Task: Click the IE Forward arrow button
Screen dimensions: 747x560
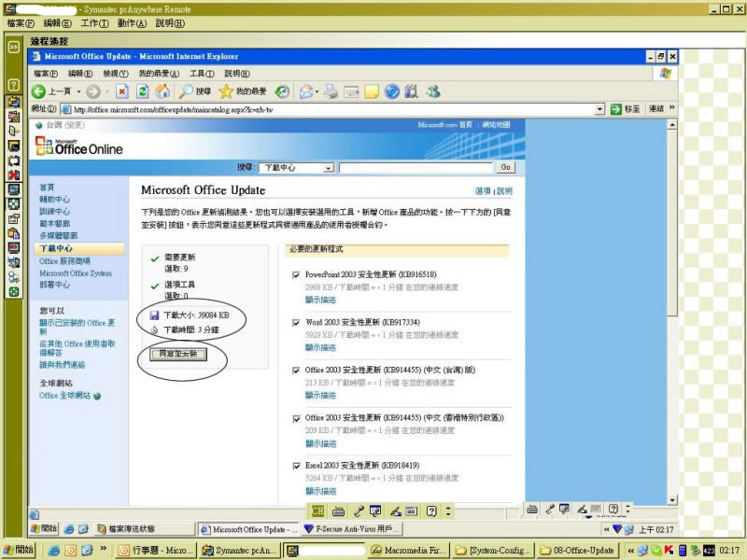Action: 93,91
